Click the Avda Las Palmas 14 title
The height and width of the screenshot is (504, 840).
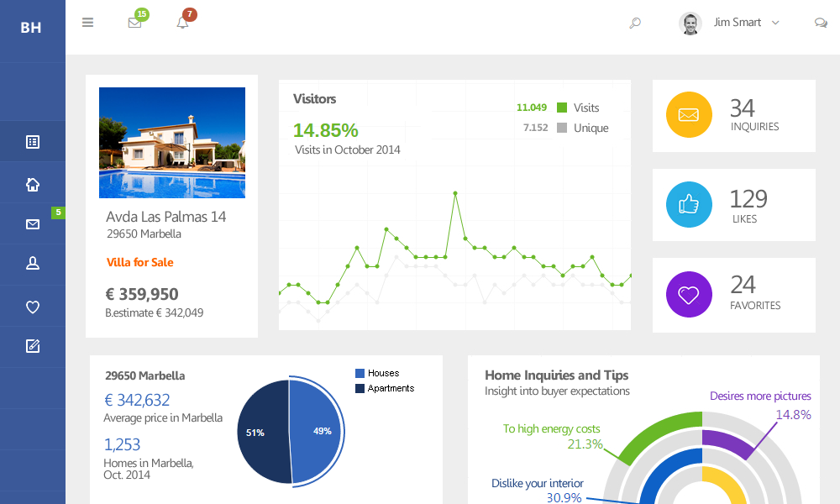point(165,217)
